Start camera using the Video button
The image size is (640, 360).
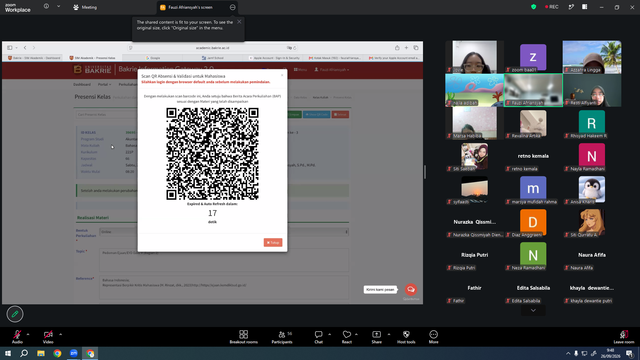click(x=48, y=337)
